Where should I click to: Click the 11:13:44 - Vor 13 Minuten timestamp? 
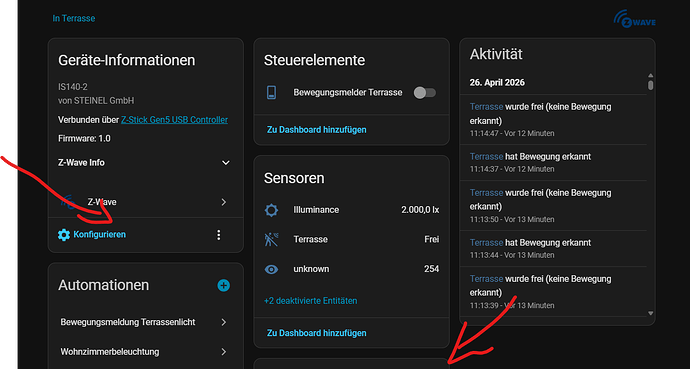coord(512,255)
